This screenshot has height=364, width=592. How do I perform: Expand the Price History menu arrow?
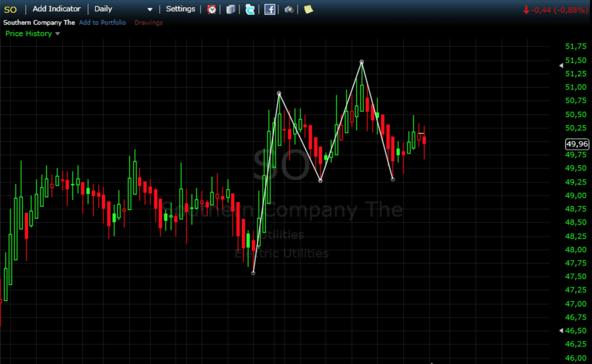click(58, 34)
